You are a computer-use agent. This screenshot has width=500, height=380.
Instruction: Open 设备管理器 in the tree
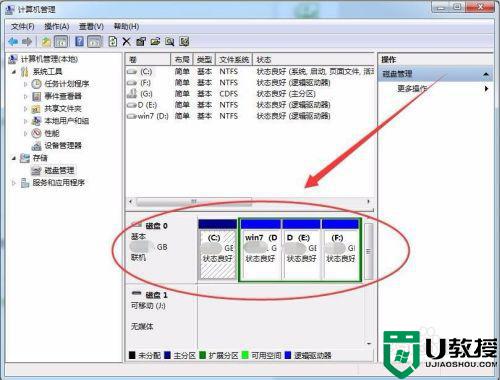pos(63,146)
